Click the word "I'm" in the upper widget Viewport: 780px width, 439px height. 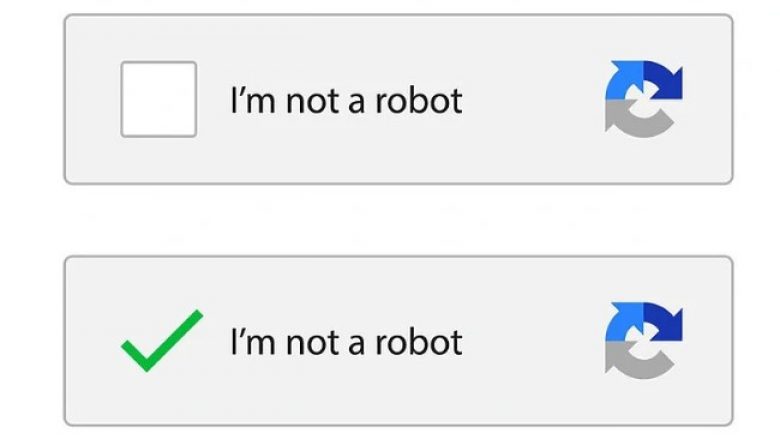coord(253,100)
